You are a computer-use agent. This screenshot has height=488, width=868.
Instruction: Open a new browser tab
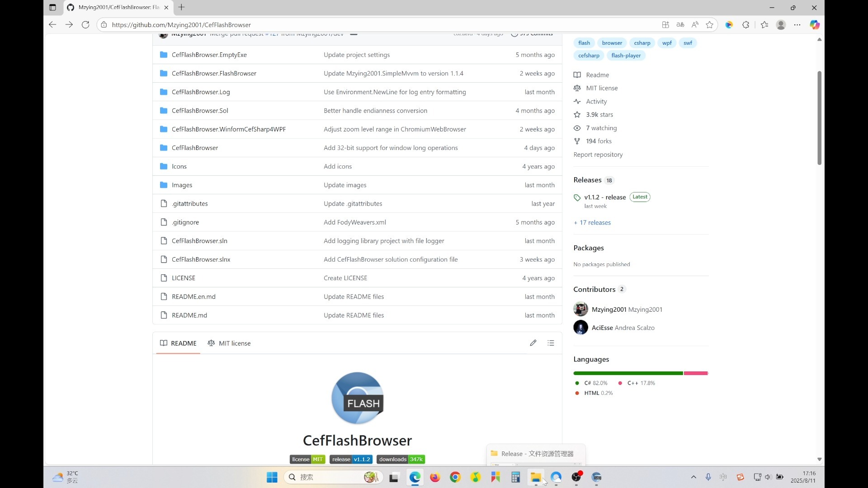182,7
